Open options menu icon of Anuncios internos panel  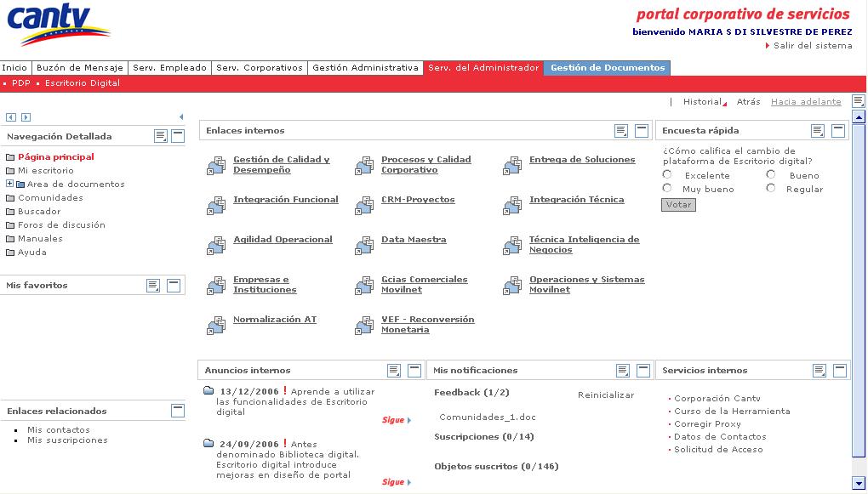394,371
